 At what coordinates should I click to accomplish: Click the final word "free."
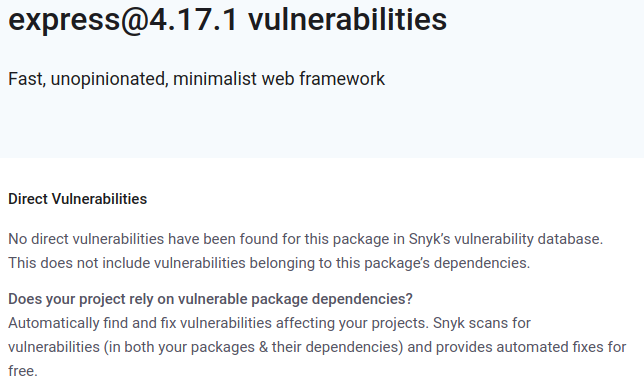tap(23, 371)
